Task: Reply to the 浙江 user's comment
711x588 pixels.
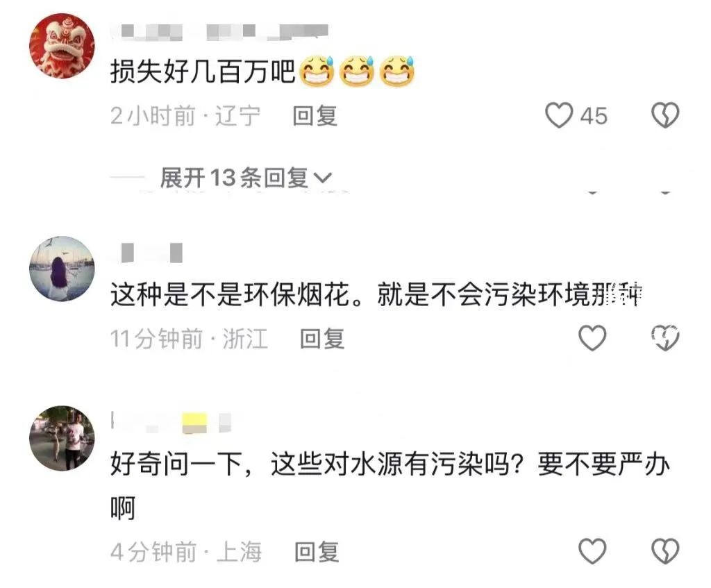Action: click(x=322, y=339)
